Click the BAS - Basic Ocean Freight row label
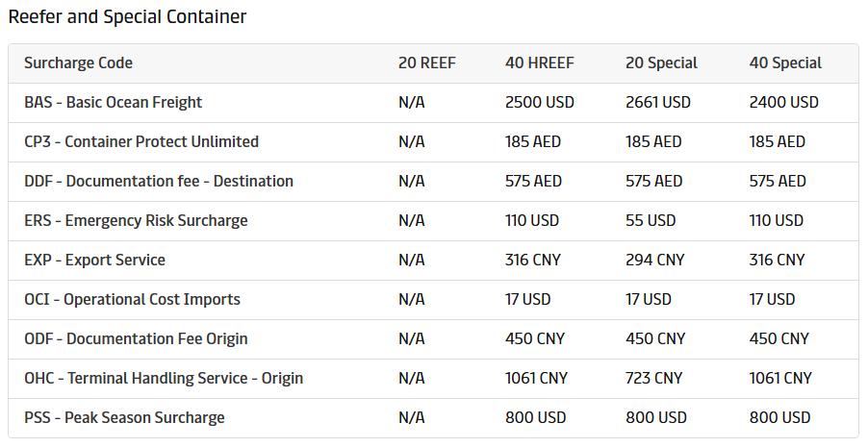 (114, 103)
